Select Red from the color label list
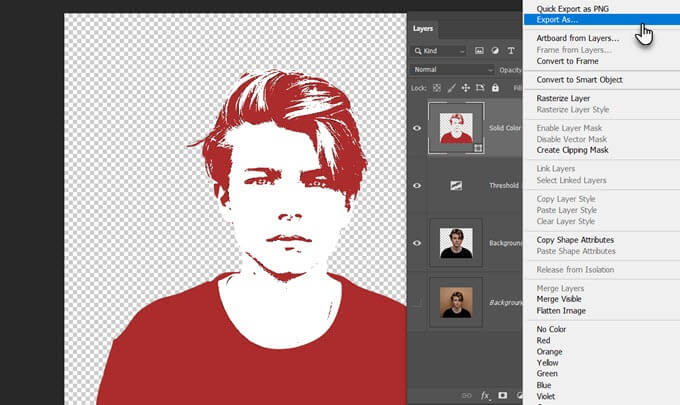 click(545, 340)
